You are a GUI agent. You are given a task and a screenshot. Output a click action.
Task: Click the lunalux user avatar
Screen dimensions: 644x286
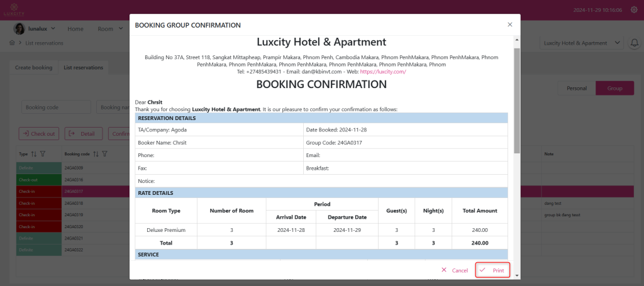coord(19,28)
